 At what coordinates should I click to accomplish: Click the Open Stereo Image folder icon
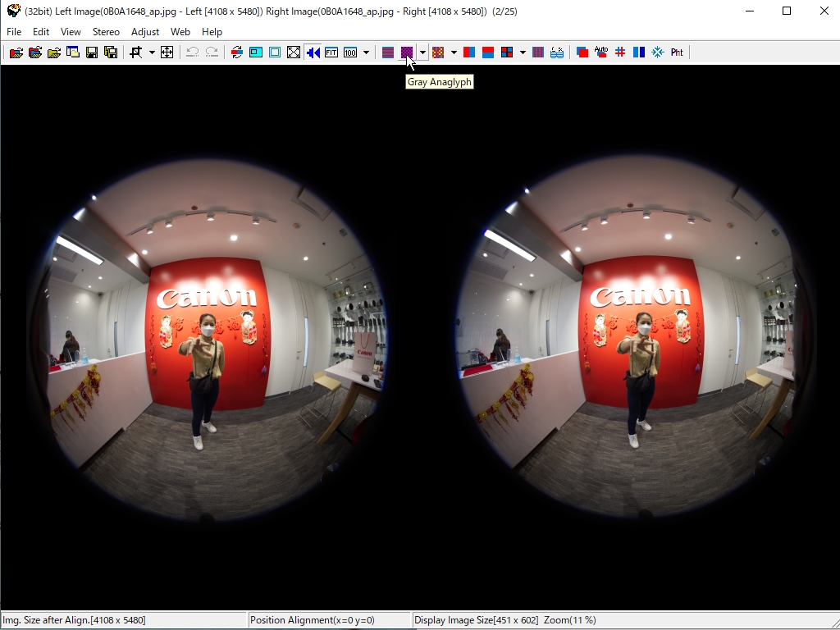pyautogui.click(x=16, y=52)
